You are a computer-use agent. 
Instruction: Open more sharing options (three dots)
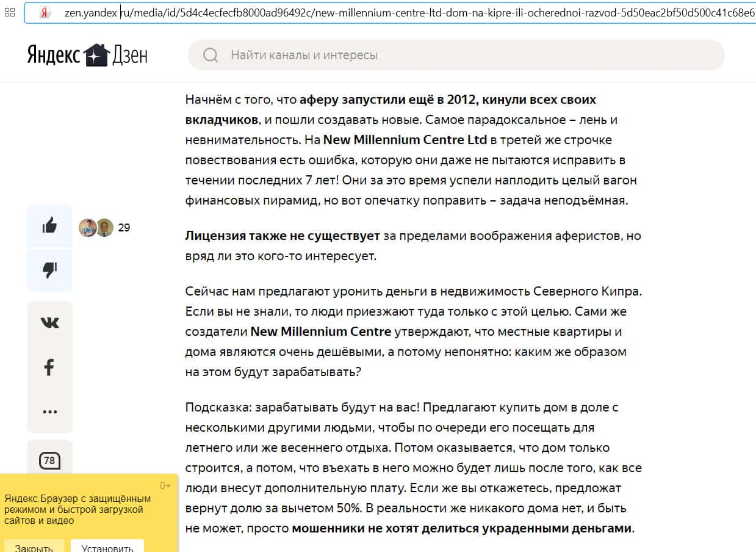click(x=49, y=411)
